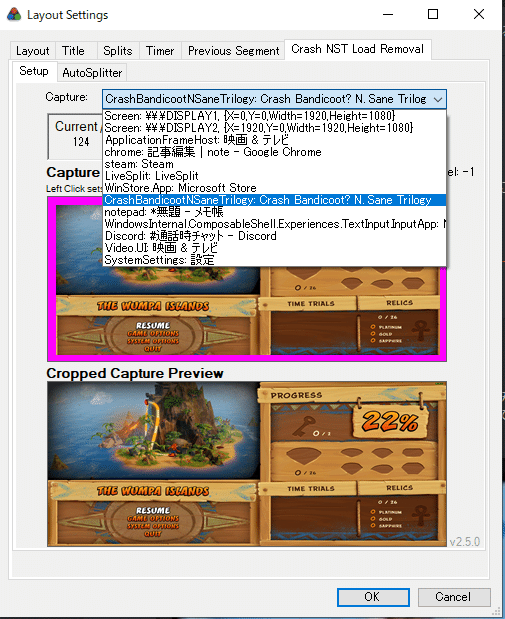Choose Screen DISPLAY2 capture source
The height and width of the screenshot is (619, 505).
pos(275,128)
